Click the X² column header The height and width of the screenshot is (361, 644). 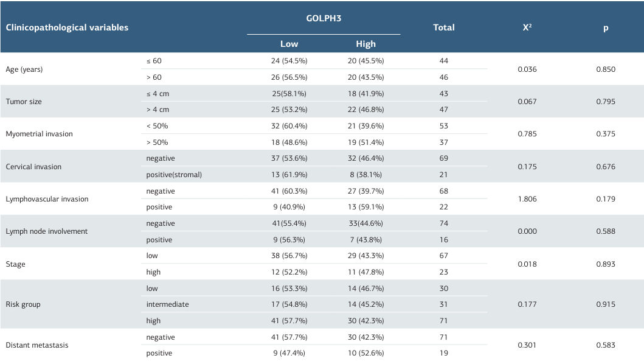click(x=527, y=27)
